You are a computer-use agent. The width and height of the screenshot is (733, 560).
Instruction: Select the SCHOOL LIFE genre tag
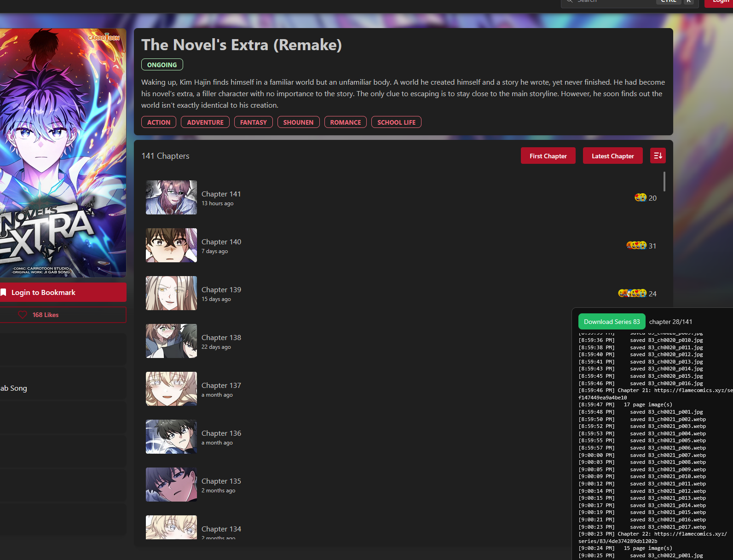[396, 122]
